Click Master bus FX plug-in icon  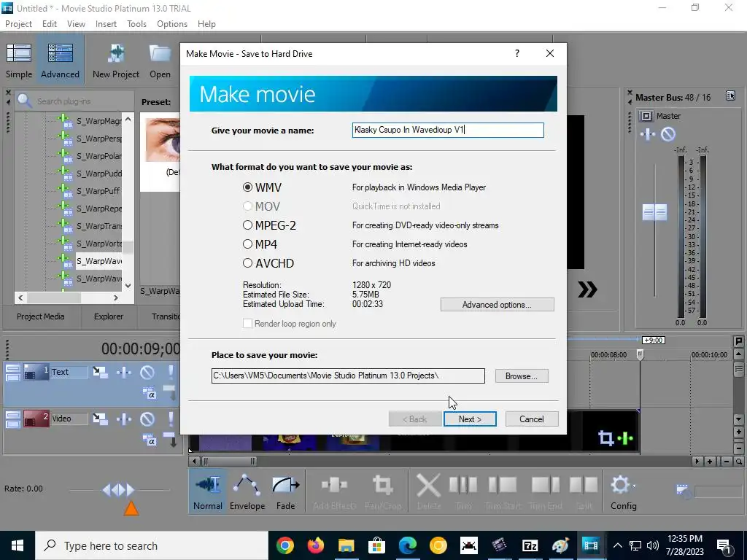click(x=648, y=134)
